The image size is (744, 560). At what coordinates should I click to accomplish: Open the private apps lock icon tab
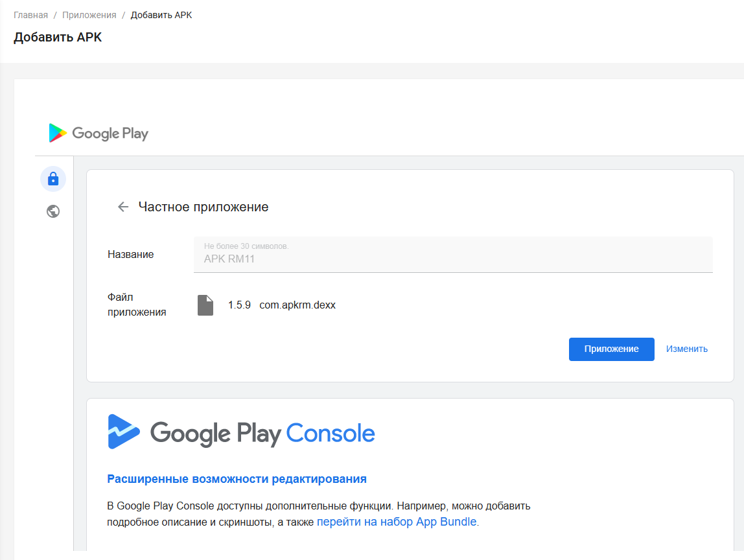tap(53, 179)
